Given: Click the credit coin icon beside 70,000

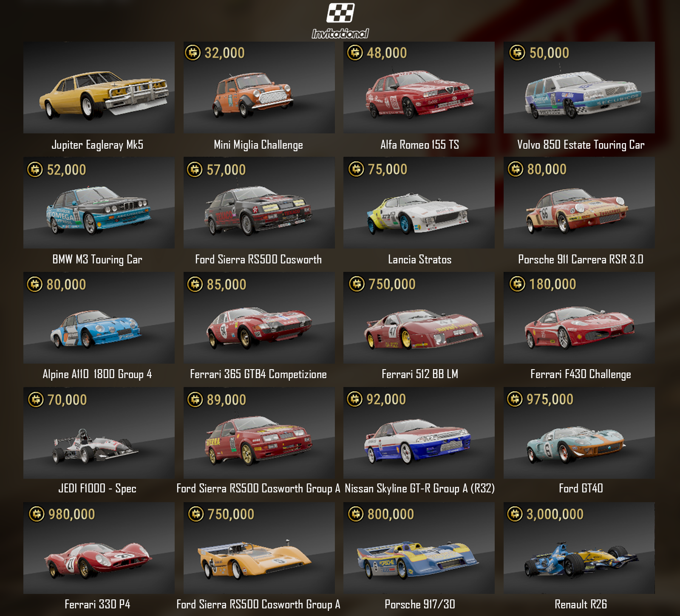Looking at the screenshot, I should 36,399.
